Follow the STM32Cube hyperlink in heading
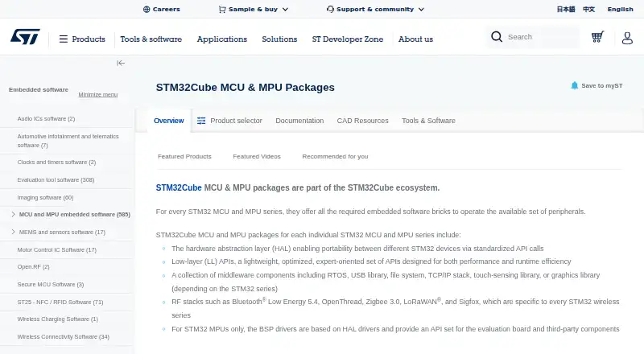 tap(179, 187)
